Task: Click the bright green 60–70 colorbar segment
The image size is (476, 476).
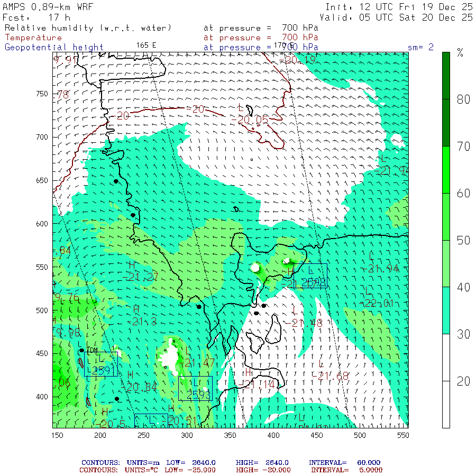Action: pos(446,170)
